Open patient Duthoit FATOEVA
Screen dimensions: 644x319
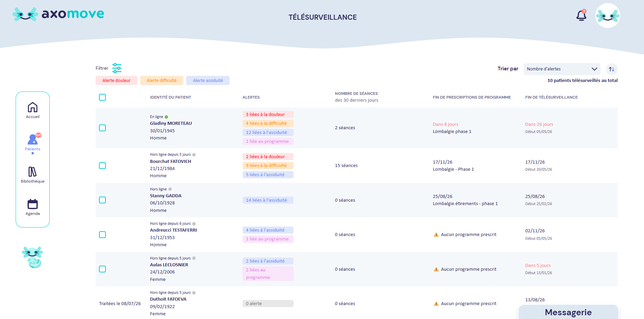(168, 299)
